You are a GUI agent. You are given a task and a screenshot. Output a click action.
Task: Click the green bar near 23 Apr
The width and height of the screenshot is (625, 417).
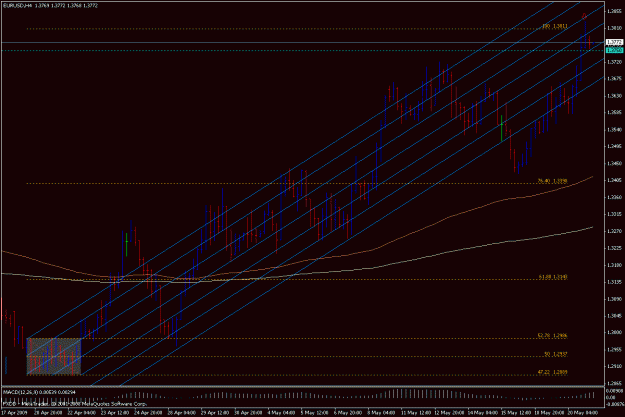[x=126, y=244]
